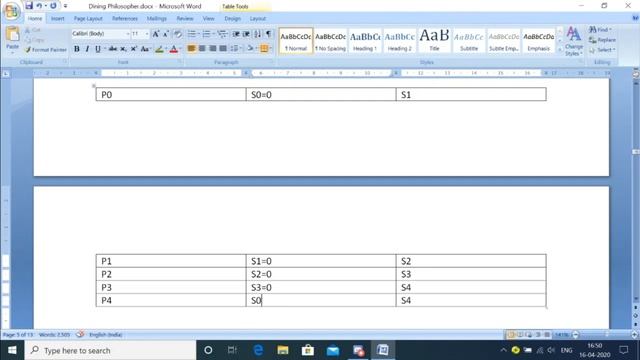
Task: Switch to the Review tab
Action: (x=184, y=19)
